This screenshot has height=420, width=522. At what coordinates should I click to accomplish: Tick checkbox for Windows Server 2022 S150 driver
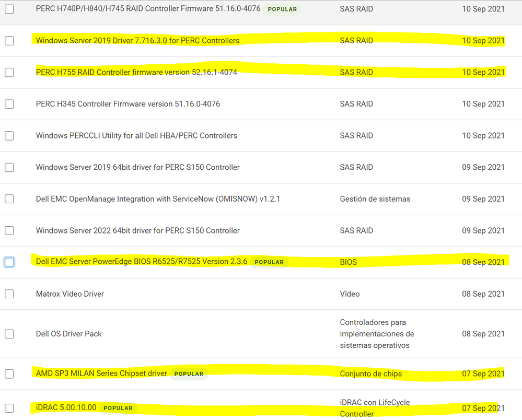[9, 230]
